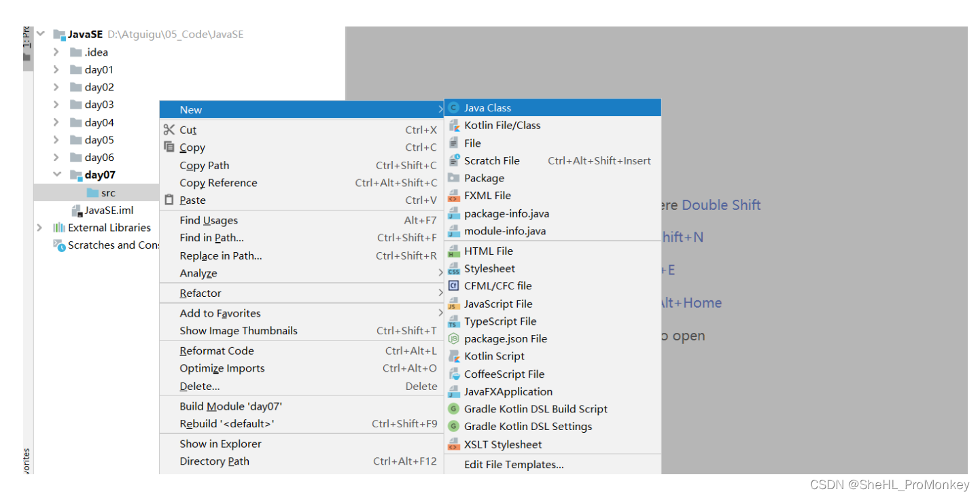Screen dimensions: 980x498
Task: Choose Show in Explorer entry
Action: pos(302,444)
